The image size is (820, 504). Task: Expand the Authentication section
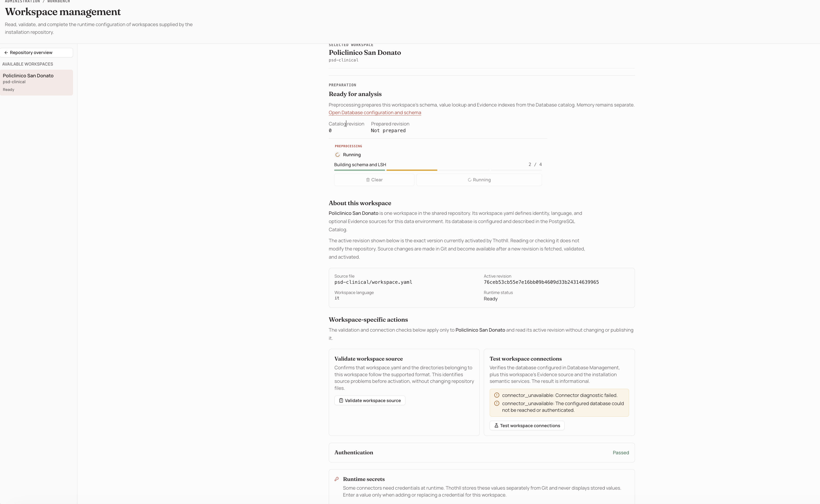(481, 453)
